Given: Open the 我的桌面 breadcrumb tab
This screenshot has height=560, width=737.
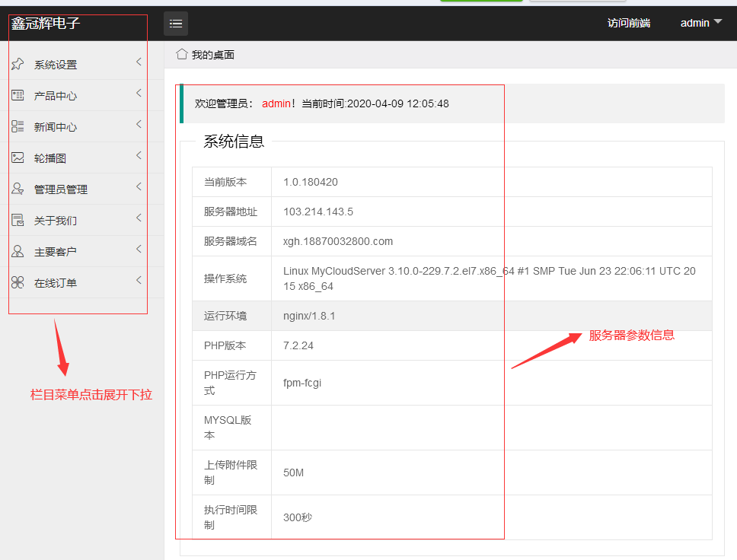Looking at the screenshot, I should 213,55.
